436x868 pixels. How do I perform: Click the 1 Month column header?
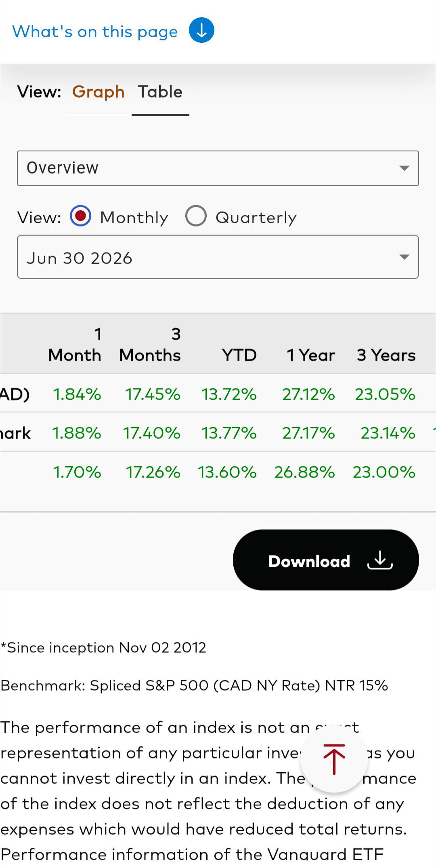click(x=75, y=345)
